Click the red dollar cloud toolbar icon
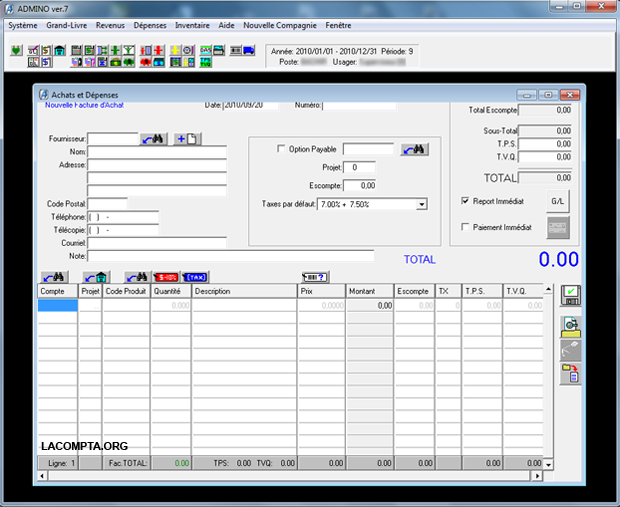The image size is (620, 507). point(145,62)
